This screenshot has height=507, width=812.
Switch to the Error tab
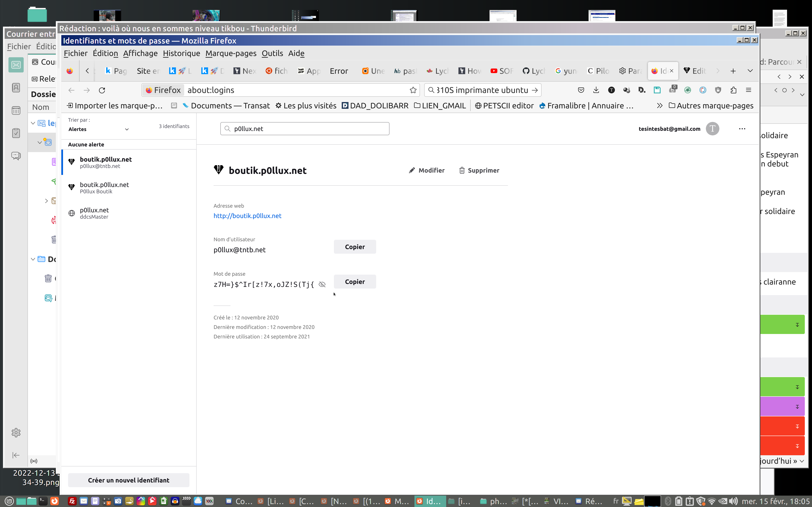[x=339, y=71]
